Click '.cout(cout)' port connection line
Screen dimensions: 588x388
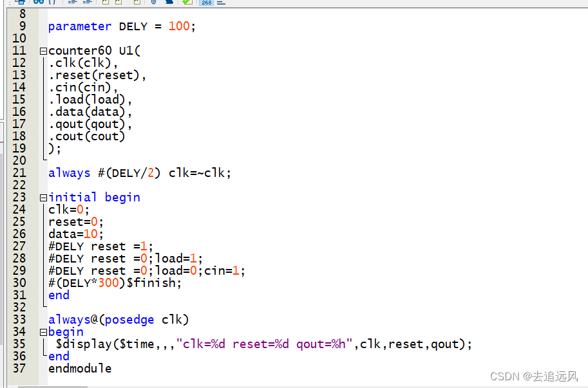click(87, 136)
